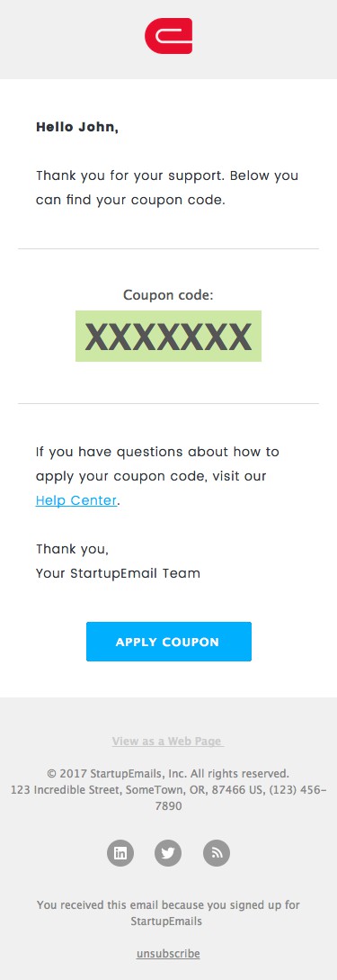This screenshot has height=980, width=337.
Task: Open View as a Web Page link
Action: point(167,742)
